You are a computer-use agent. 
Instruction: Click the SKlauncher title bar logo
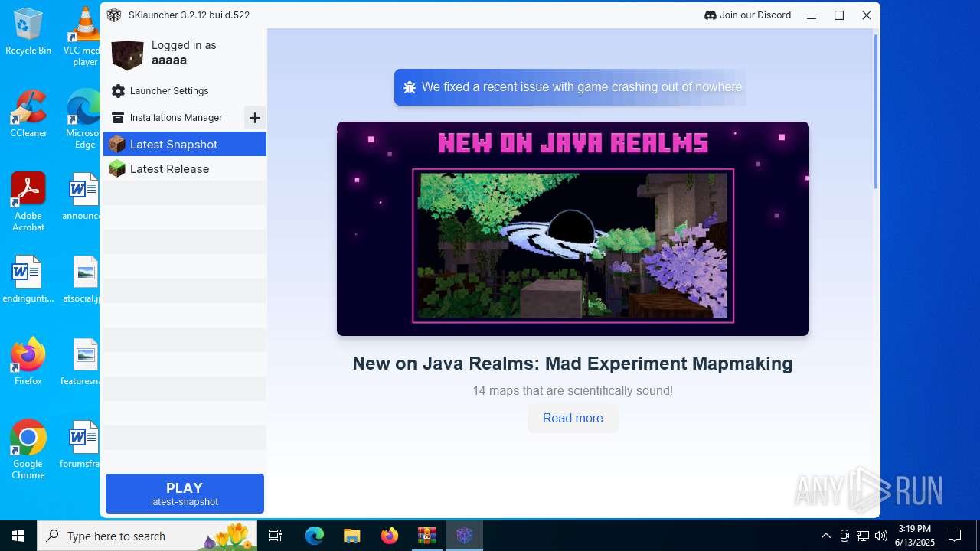113,15
